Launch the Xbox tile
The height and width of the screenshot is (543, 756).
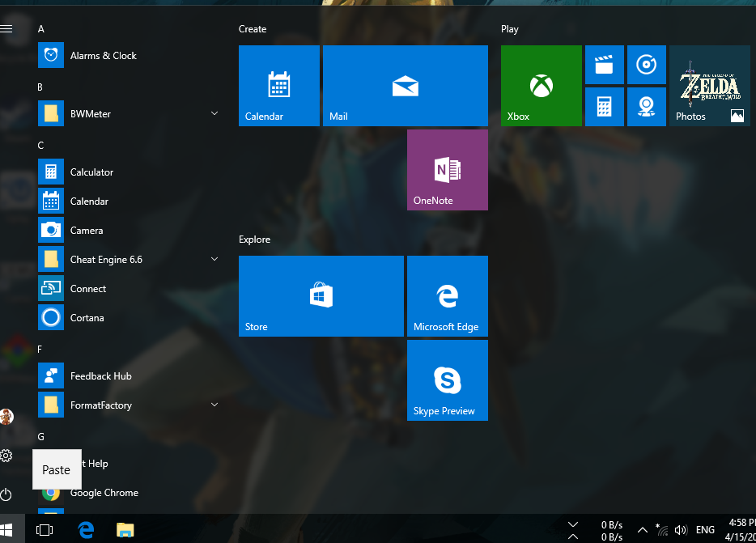pyautogui.click(x=542, y=86)
